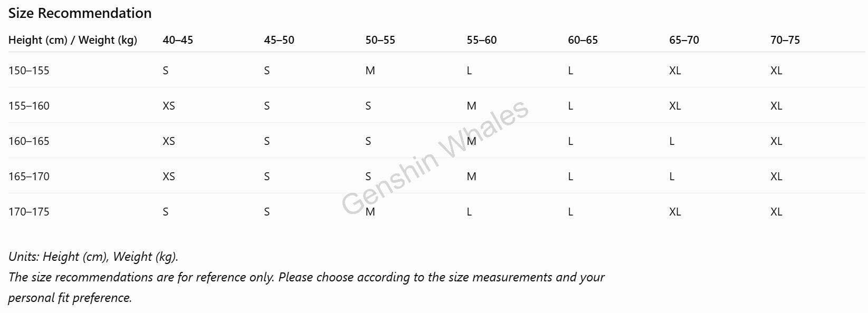
Task: Click the 55–60 weight column header
Action: pos(482,40)
